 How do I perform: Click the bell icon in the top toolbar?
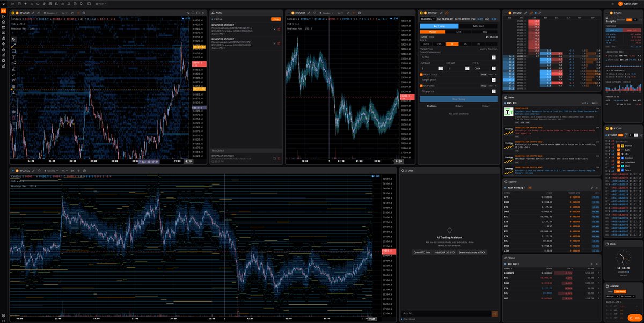69,4
